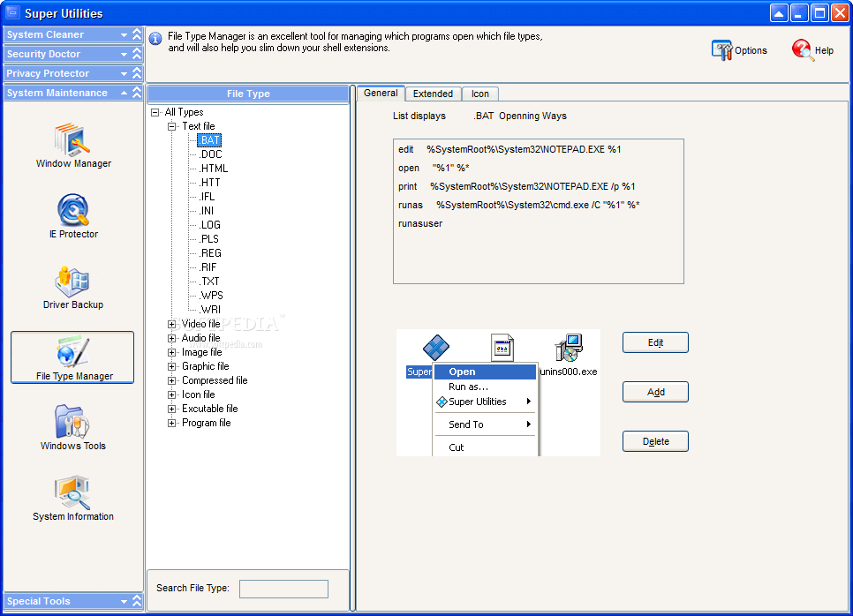Select the runasuser entry
Image resolution: width=853 pixels, height=616 pixels.
click(420, 223)
